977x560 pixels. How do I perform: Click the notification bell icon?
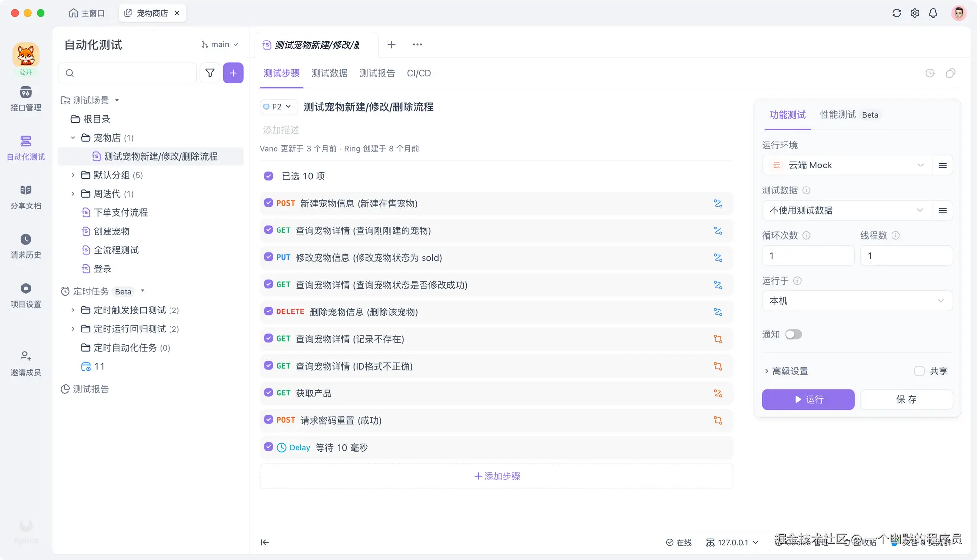point(933,13)
